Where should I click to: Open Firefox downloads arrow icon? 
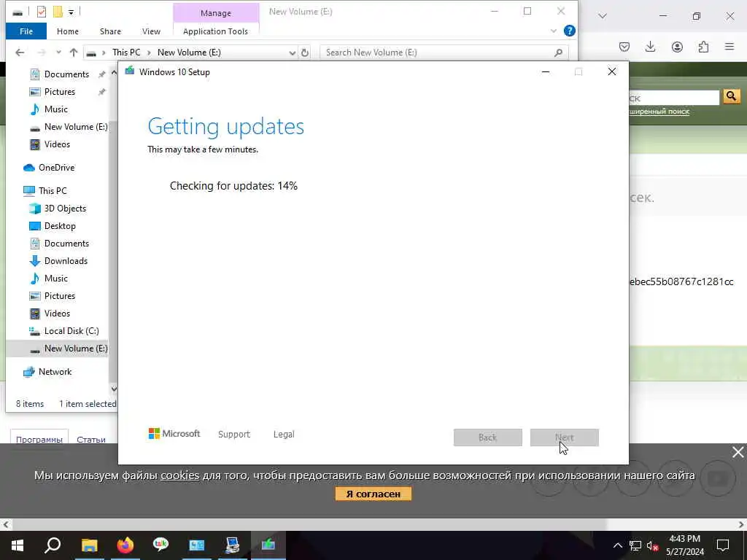click(x=650, y=47)
